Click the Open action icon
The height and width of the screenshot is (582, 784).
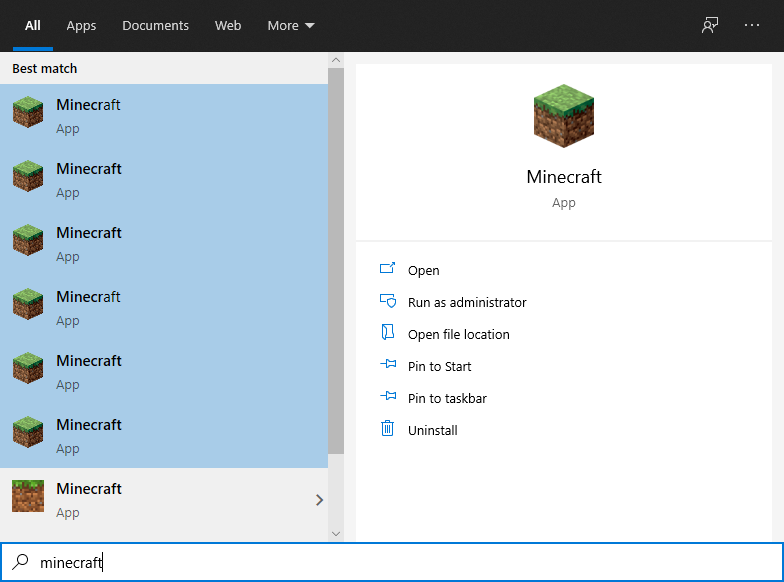[388, 268]
